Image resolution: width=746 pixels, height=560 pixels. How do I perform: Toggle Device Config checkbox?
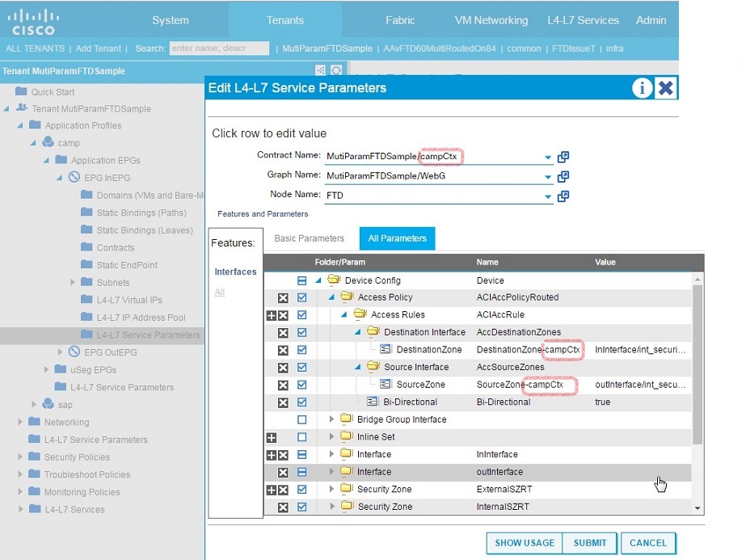tap(301, 280)
